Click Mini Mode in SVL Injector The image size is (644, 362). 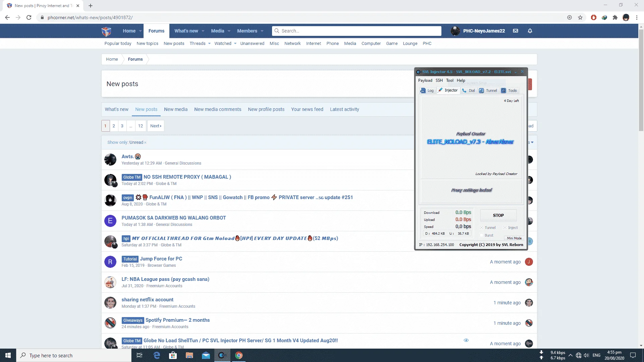click(x=514, y=238)
